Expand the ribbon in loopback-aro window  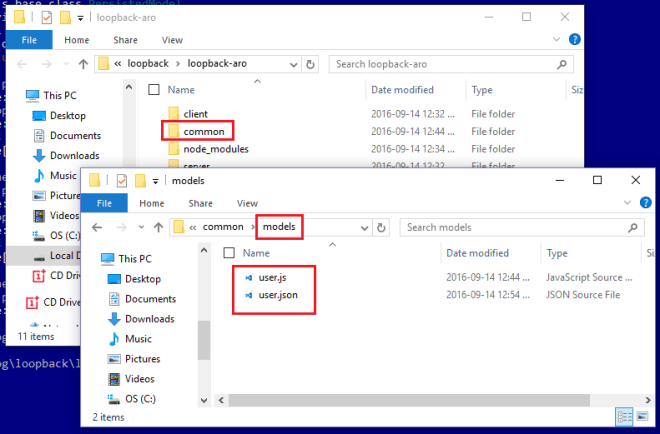[x=556, y=39]
